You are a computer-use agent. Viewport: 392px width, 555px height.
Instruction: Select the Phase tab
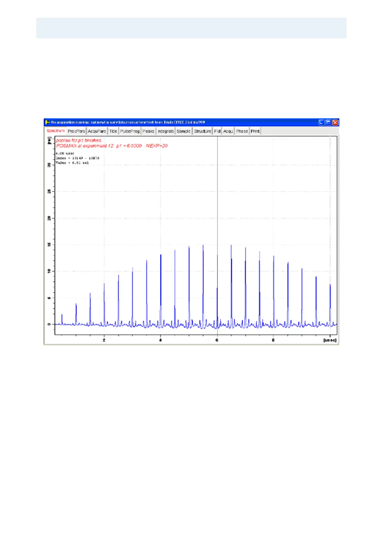click(x=242, y=131)
